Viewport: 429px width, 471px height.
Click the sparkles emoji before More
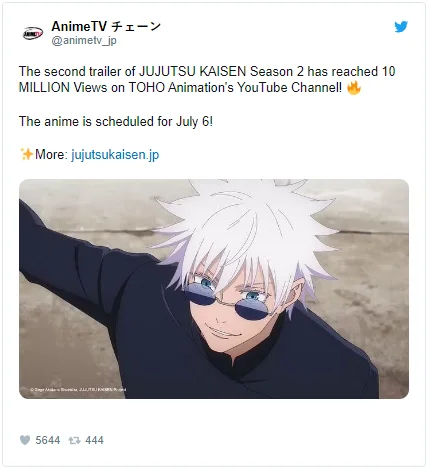pyautogui.click(x=26, y=154)
